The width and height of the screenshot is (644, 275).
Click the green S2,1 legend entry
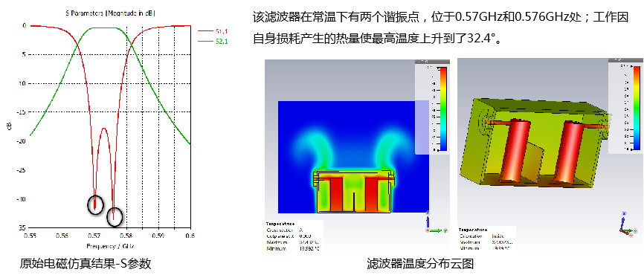(x=213, y=41)
